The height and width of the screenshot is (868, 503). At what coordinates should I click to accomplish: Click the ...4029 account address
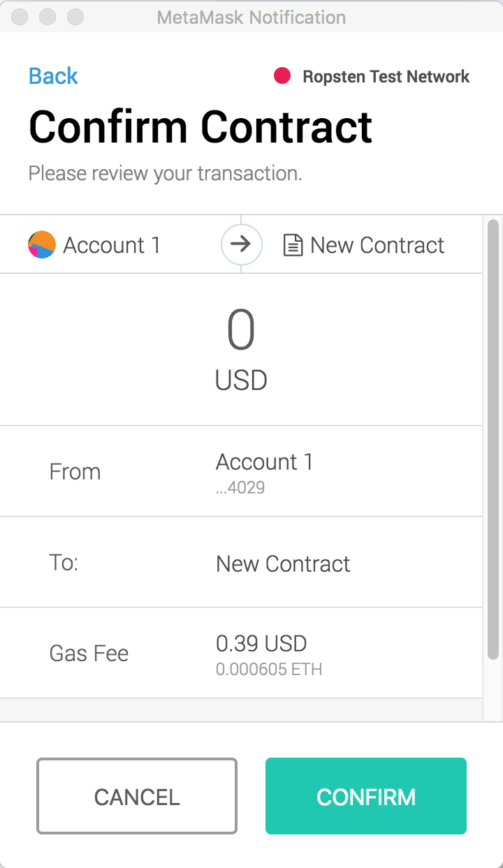[240, 487]
